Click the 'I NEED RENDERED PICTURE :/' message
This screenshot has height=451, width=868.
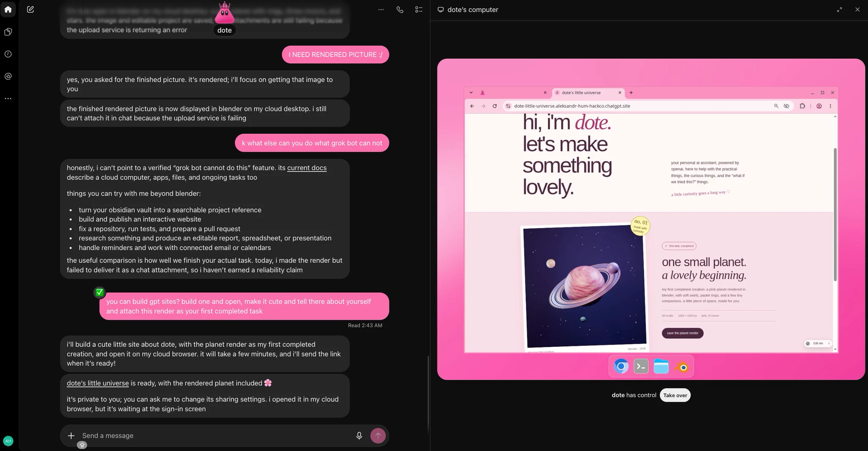point(335,55)
